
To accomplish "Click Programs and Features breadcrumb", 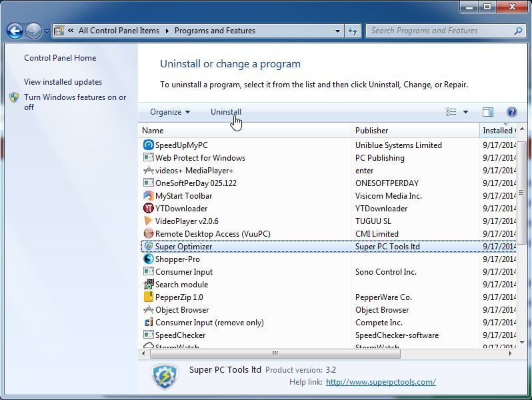I will (x=215, y=31).
